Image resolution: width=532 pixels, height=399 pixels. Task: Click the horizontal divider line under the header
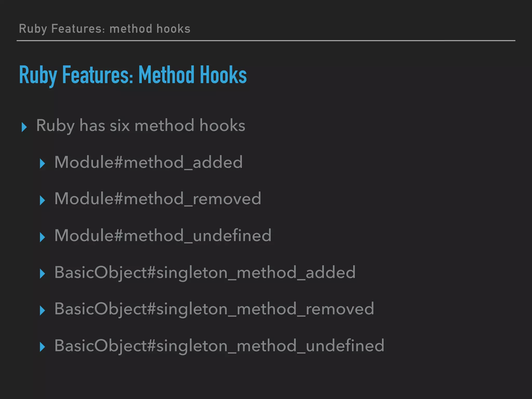[266, 41]
